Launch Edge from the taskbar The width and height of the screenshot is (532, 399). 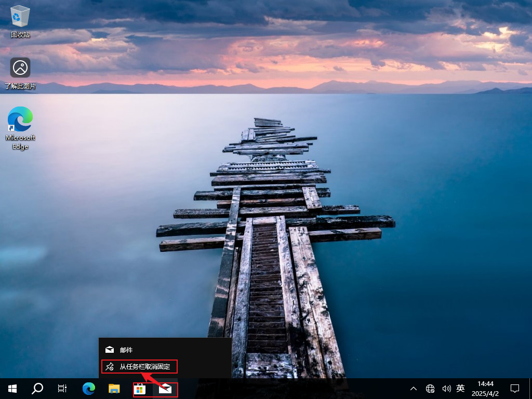pyautogui.click(x=89, y=389)
